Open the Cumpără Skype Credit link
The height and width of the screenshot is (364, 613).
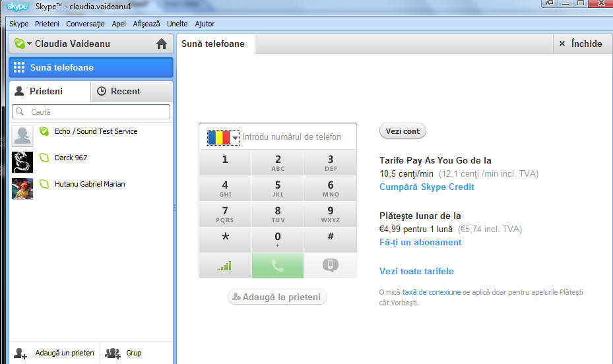point(426,187)
